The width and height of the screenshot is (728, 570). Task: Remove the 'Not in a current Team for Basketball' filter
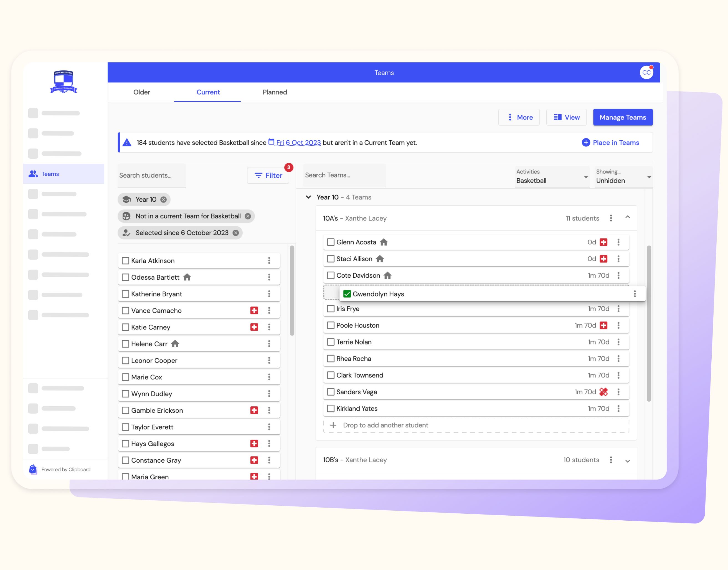(248, 216)
